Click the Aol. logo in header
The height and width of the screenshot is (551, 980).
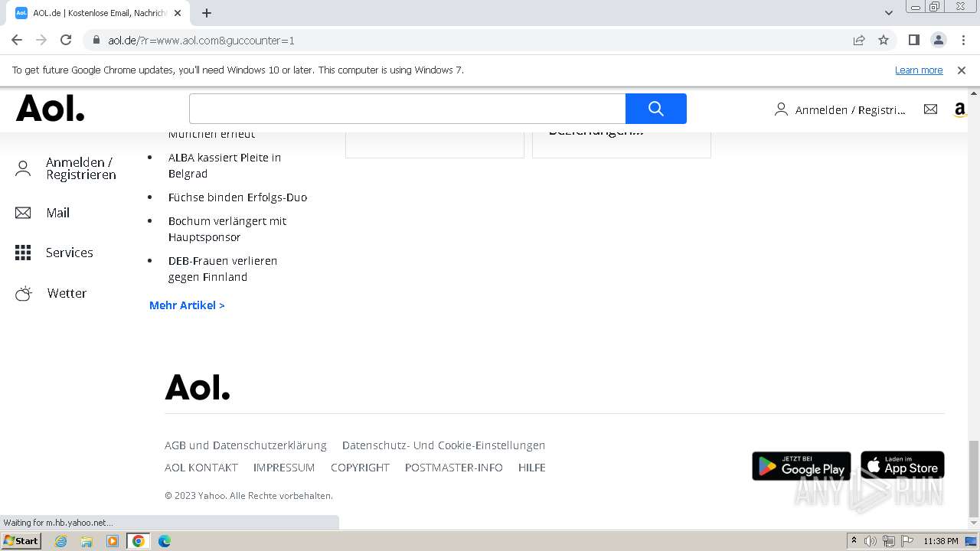point(51,109)
